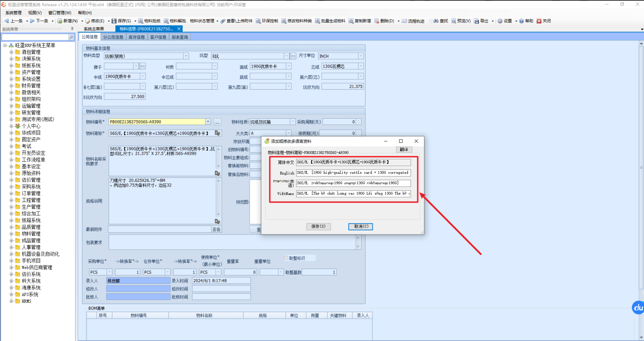
Task: Click 取消(C) in the language dialog
Action: point(361,226)
